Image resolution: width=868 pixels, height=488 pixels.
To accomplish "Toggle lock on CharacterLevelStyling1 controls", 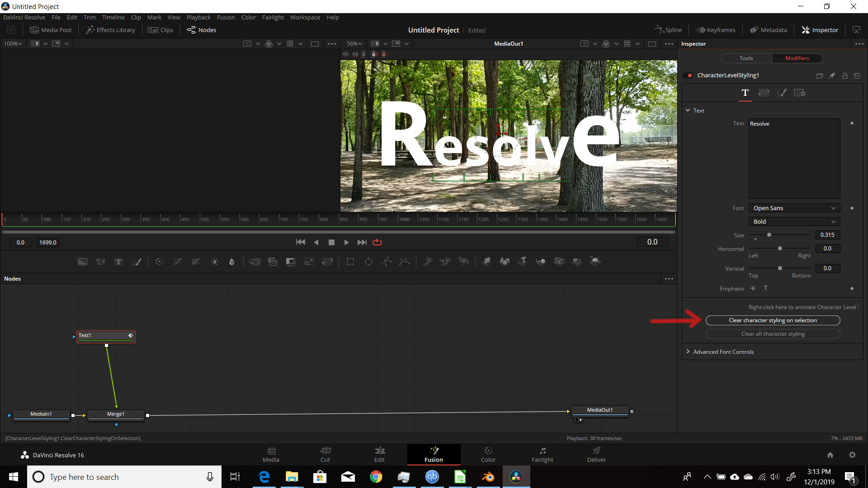I will coord(844,75).
